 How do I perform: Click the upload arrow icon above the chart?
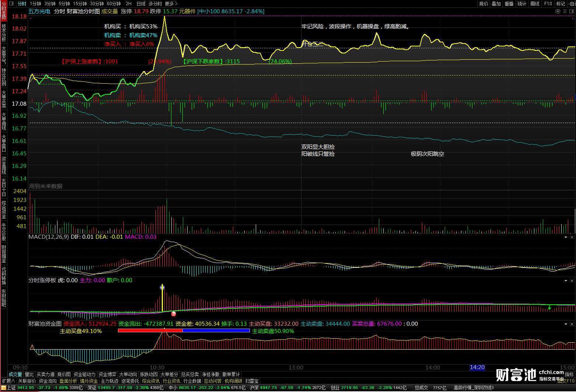pos(558,11)
